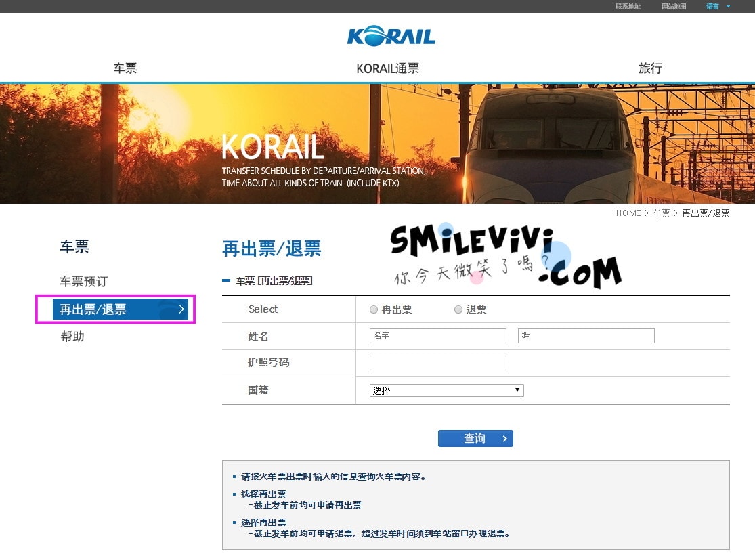The height and width of the screenshot is (560, 755).
Task: Click the KORAIL logo at top
Action: point(391,36)
